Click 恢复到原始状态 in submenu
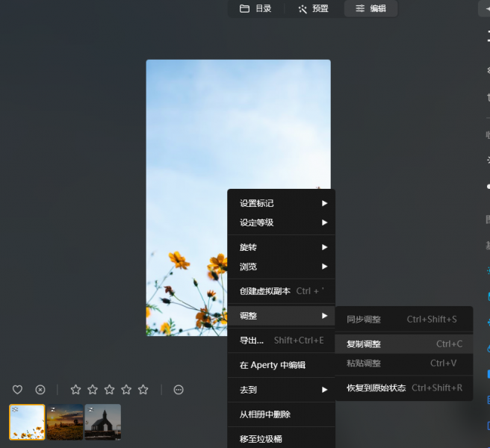 click(404, 388)
